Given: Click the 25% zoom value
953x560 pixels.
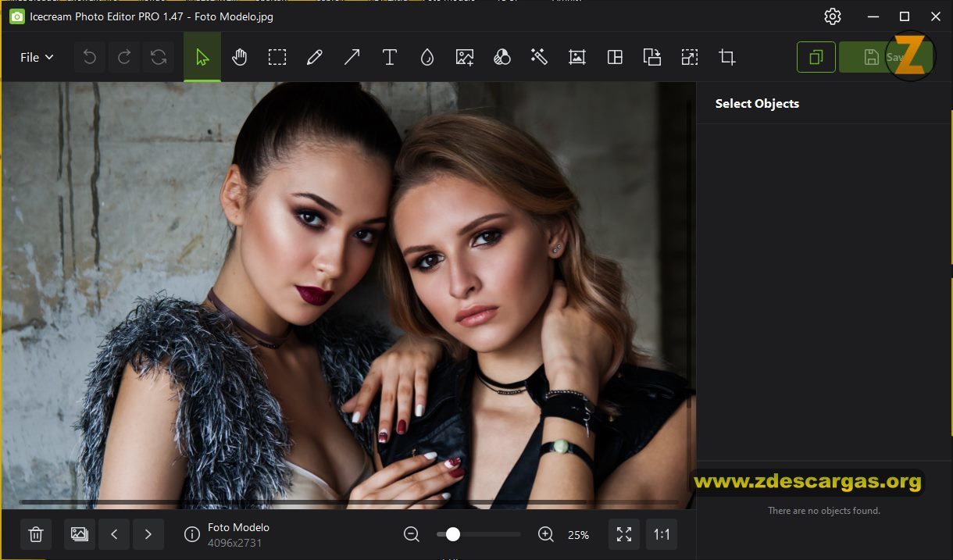Looking at the screenshot, I should pyautogui.click(x=578, y=535).
